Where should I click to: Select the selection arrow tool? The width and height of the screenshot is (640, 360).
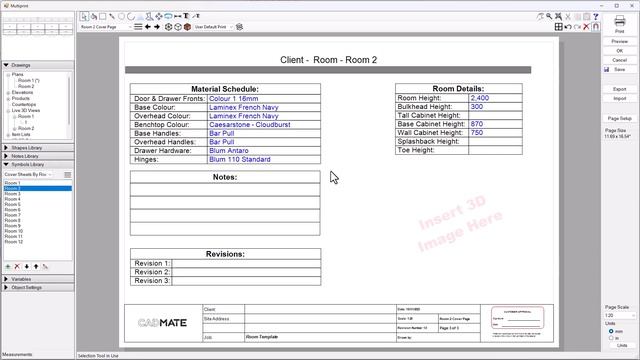[84, 16]
